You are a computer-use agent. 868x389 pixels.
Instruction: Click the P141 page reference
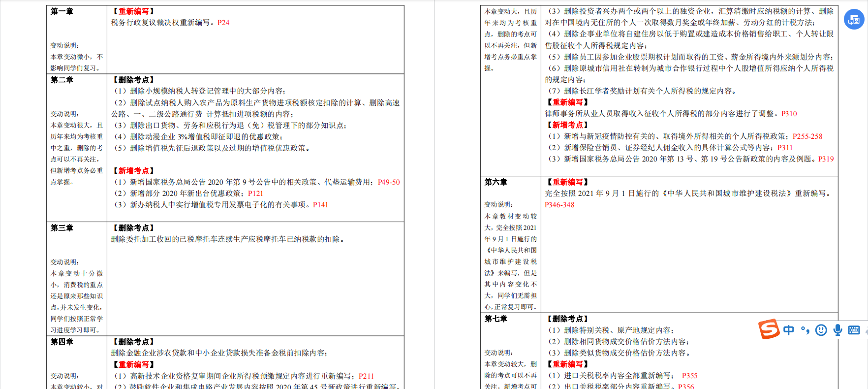point(320,205)
